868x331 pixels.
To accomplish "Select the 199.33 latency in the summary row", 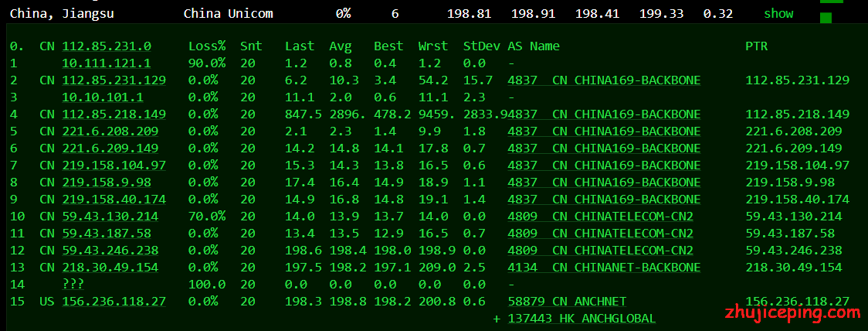I will (662, 13).
